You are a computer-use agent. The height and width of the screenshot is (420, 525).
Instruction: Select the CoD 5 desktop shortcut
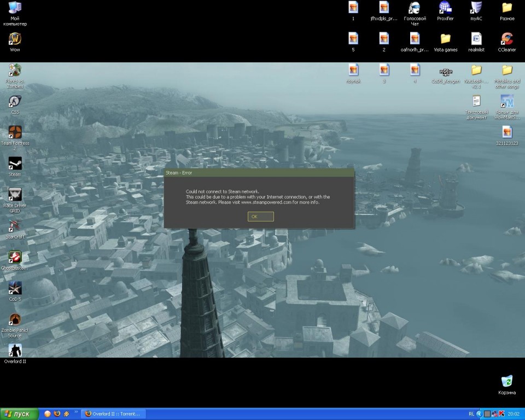[15, 291]
